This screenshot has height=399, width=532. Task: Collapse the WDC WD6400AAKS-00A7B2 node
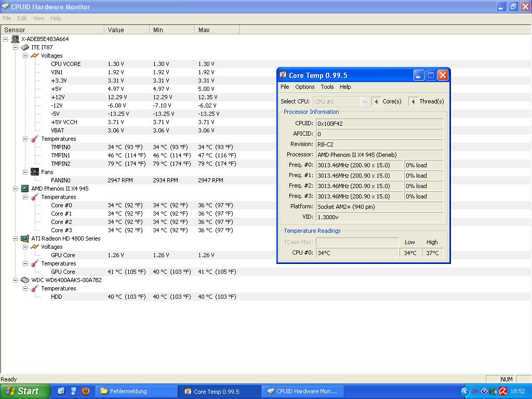(x=15, y=280)
